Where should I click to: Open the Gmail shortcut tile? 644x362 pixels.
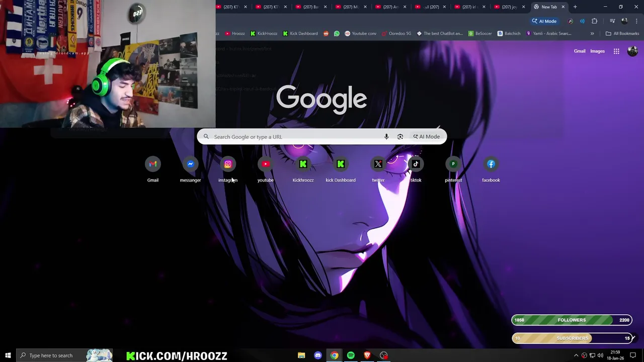[153, 170]
